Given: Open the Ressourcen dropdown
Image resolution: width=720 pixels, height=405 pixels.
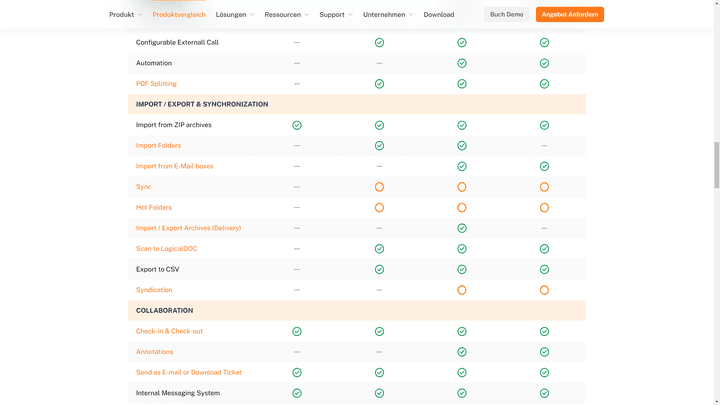Looking at the screenshot, I should 287,15.
